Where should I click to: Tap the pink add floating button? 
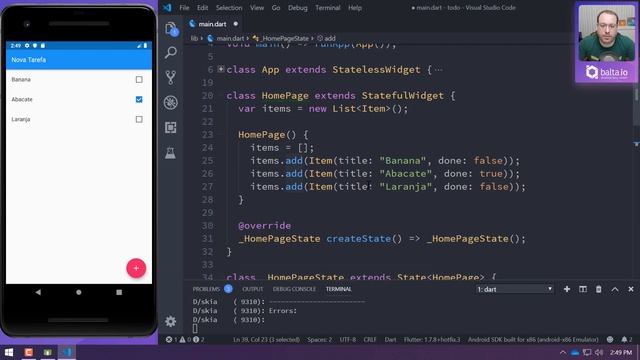[136, 268]
